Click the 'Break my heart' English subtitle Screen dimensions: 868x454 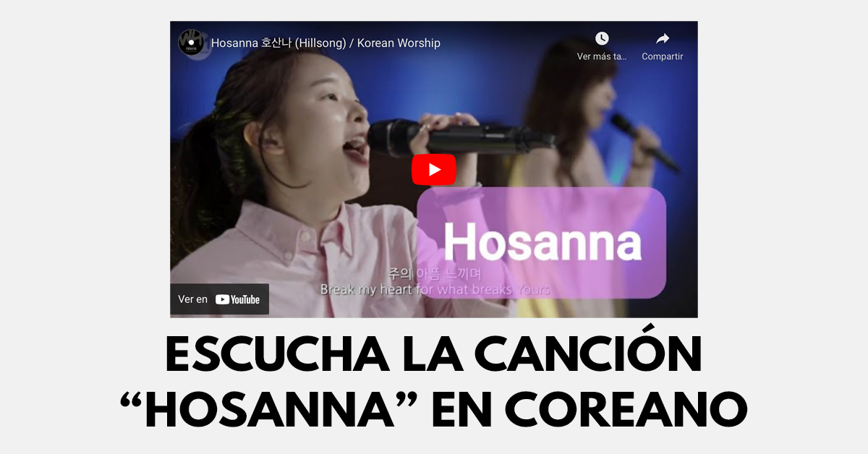[x=435, y=289]
